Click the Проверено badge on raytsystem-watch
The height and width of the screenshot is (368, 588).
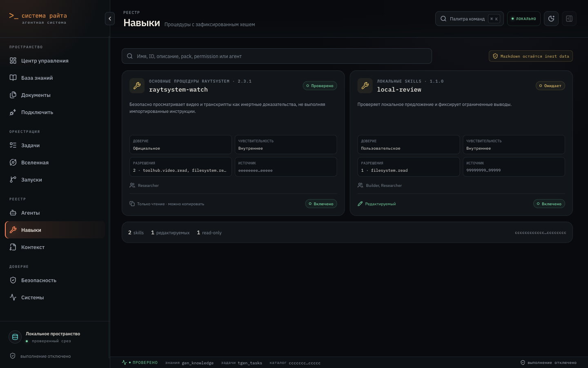point(320,86)
